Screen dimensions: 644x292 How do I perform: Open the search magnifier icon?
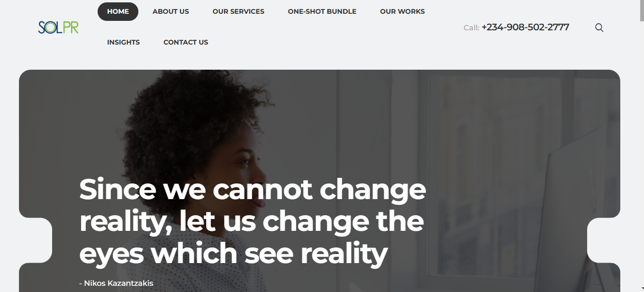coord(599,27)
